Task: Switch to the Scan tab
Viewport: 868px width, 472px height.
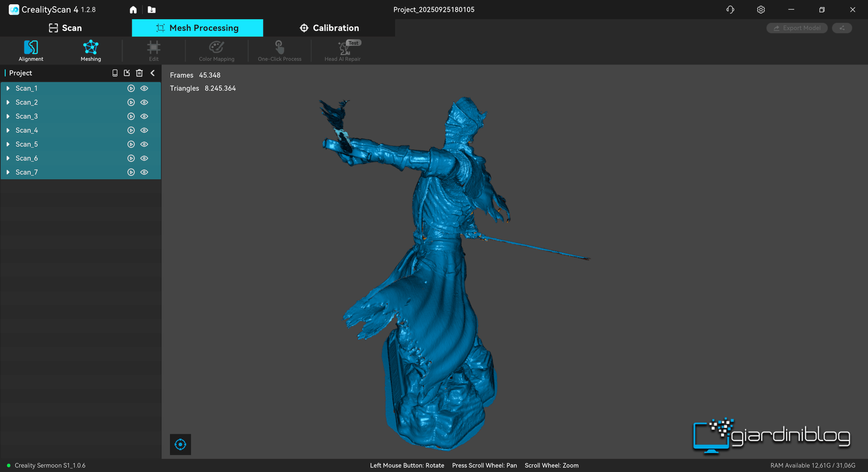Action: point(65,28)
